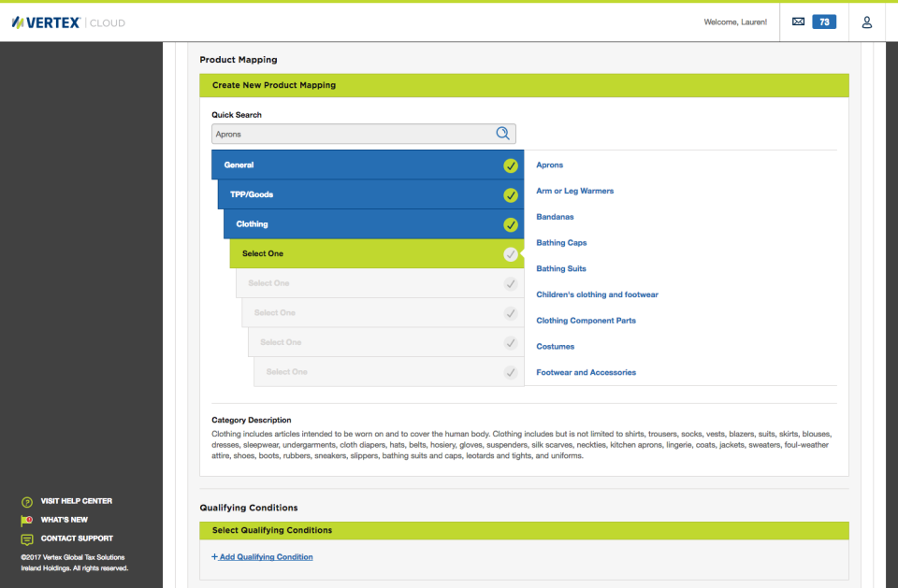898x588 pixels.
Task: Open the mail envelope icon
Action: (x=798, y=22)
